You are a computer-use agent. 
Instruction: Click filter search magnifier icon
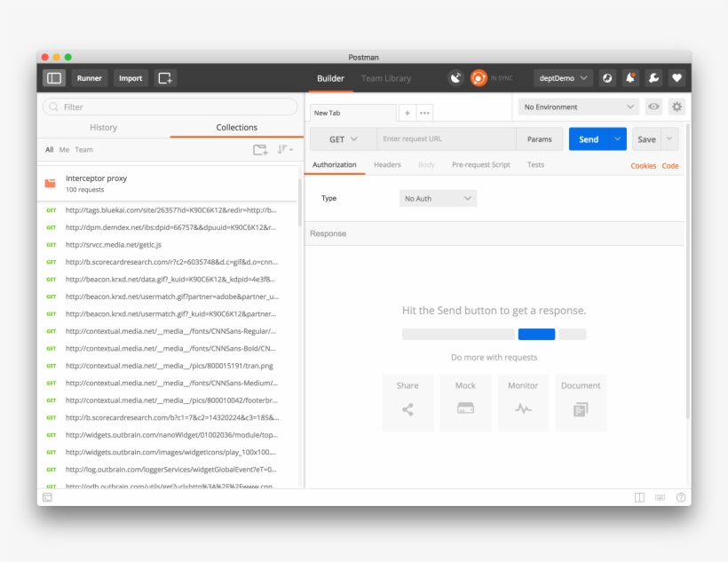click(x=53, y=107)
